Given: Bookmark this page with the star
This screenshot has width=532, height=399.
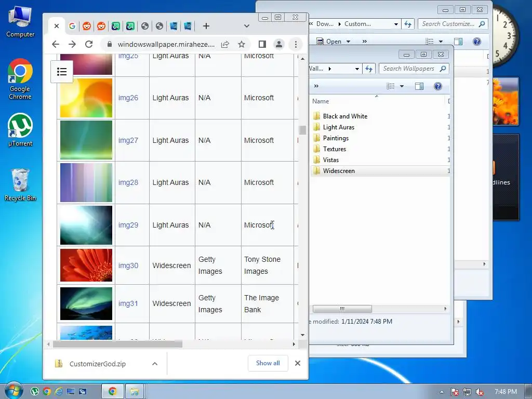Looking at the screenshot, I should click(x=241, y=44).
